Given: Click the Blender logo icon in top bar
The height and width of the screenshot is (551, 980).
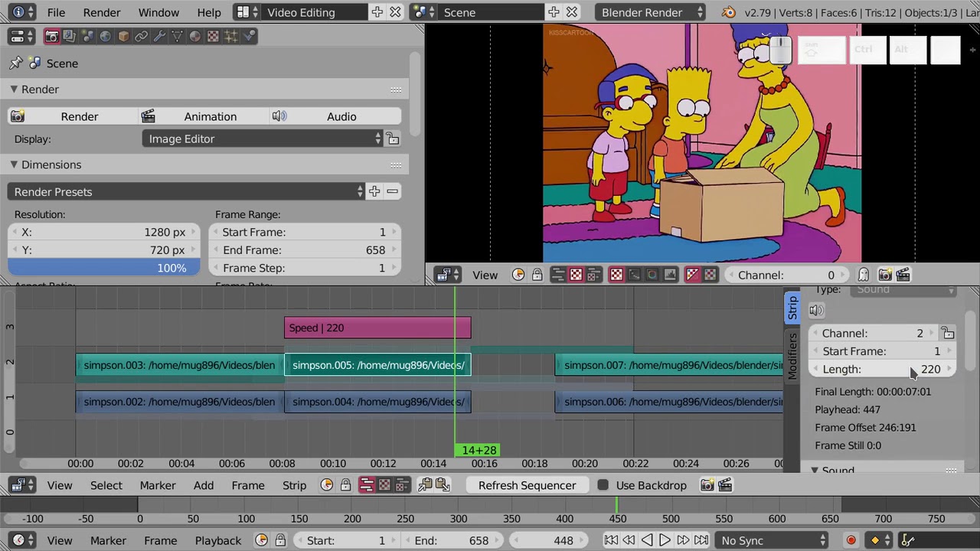Looking at the screenshot, I should click(x=729, y=12).
